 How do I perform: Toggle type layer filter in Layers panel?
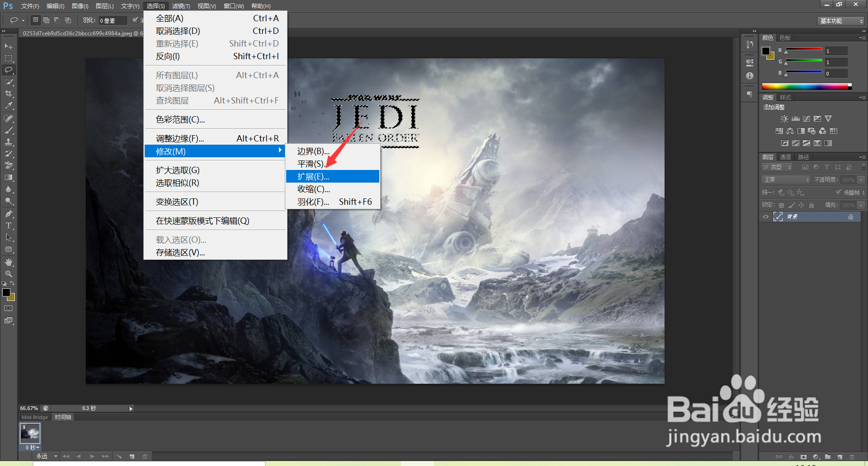click(x=827, y=167)
